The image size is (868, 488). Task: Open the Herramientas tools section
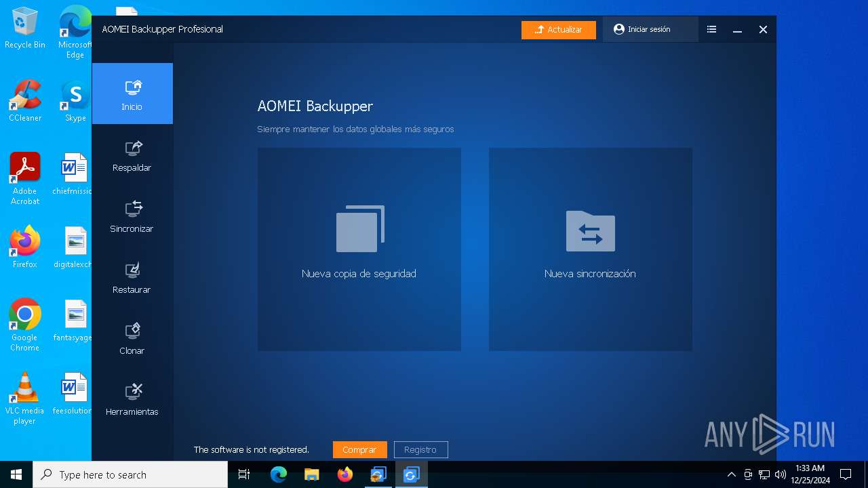(x=132, y=399)
